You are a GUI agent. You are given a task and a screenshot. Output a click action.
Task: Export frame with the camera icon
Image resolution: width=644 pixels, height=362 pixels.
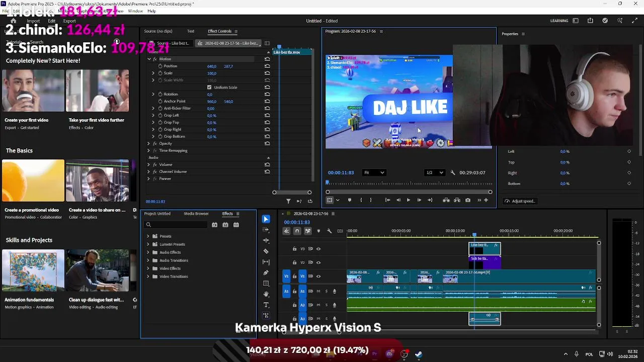[x=468, y=200]
